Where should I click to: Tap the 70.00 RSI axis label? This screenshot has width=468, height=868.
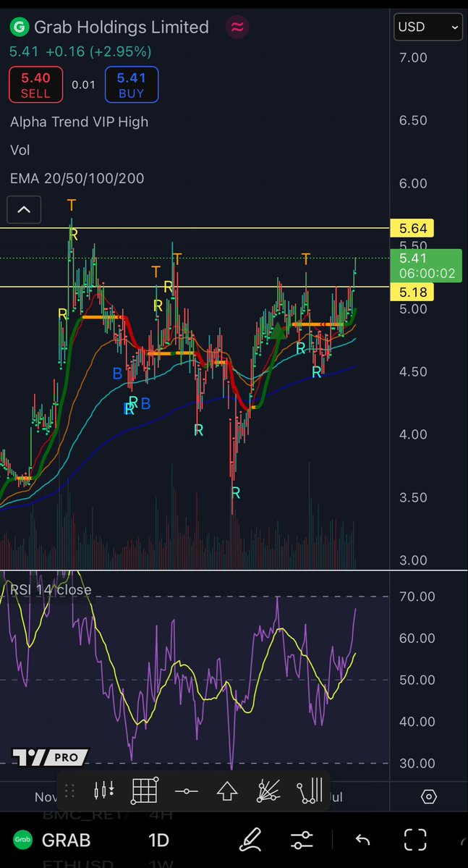[x=417, y=597]
